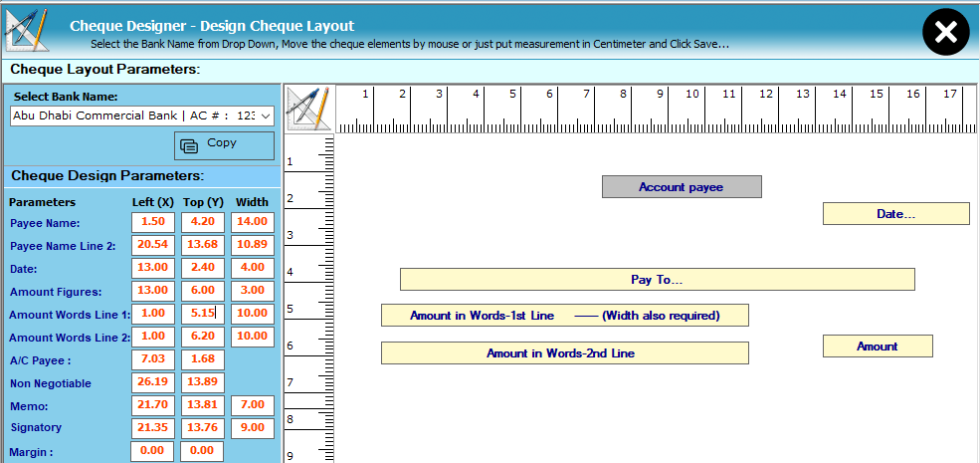The height and width of the screenshot is (463, 980).
Task: Edit Memo Left value 21.70
Action: [x=153, y=406]
